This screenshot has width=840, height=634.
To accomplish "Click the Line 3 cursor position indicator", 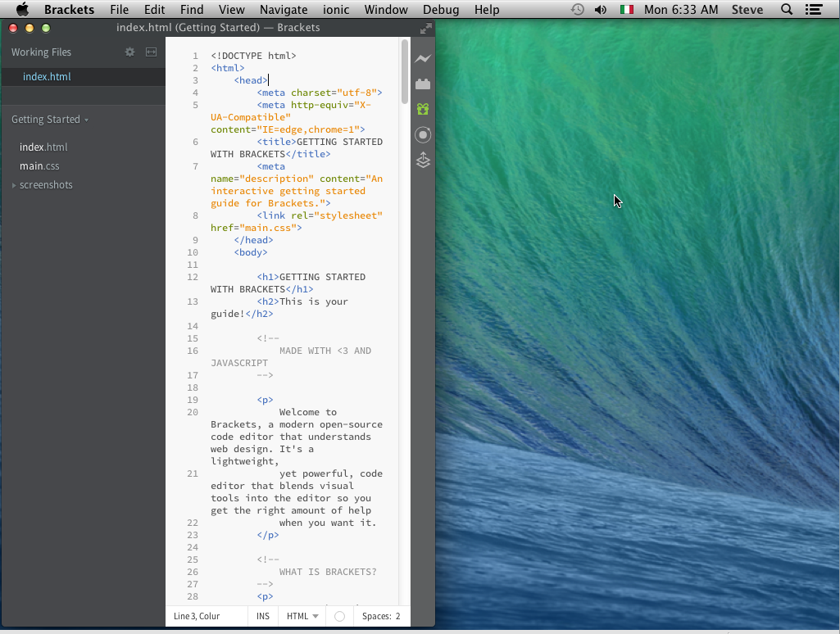I will point(197,616).
